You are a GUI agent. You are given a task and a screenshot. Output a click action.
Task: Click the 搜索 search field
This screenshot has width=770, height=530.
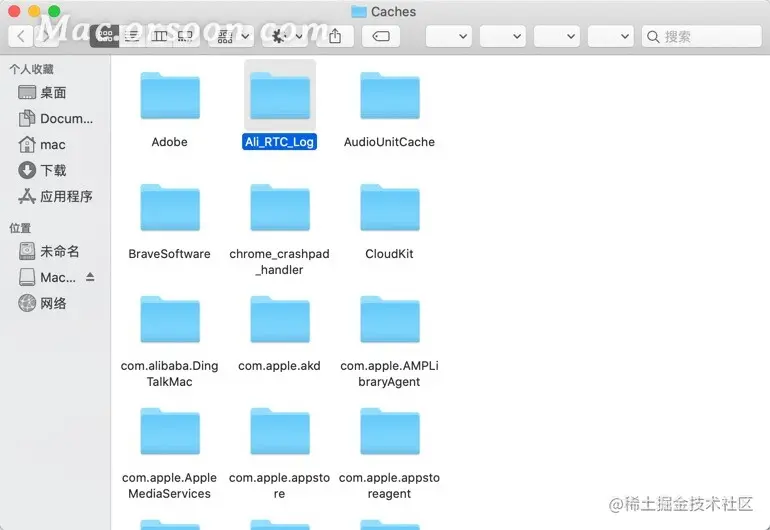pyautogui.click(x=702, y=36)
